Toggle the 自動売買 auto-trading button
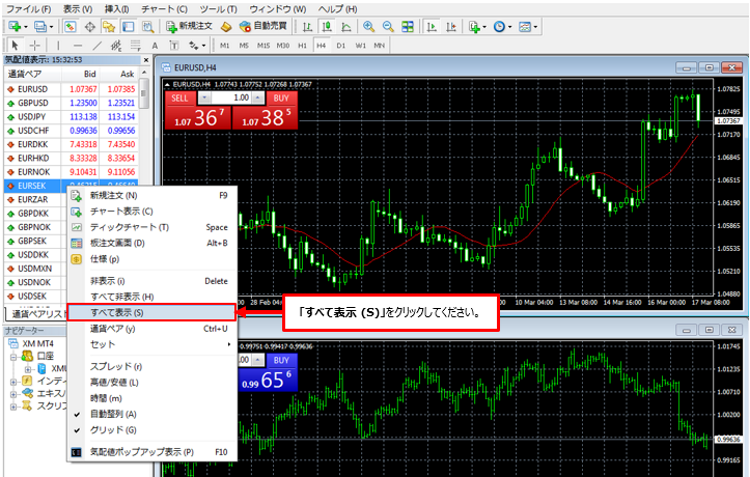The image size is (750, 477). pyautogui.click(x=259, y=26)
